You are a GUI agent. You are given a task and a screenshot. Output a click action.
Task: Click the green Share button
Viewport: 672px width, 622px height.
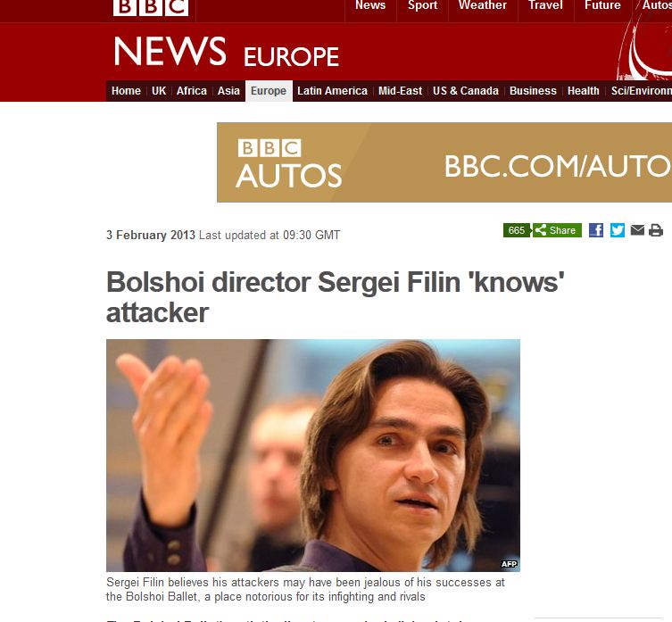pyautogui.click(x=557, y=230)
